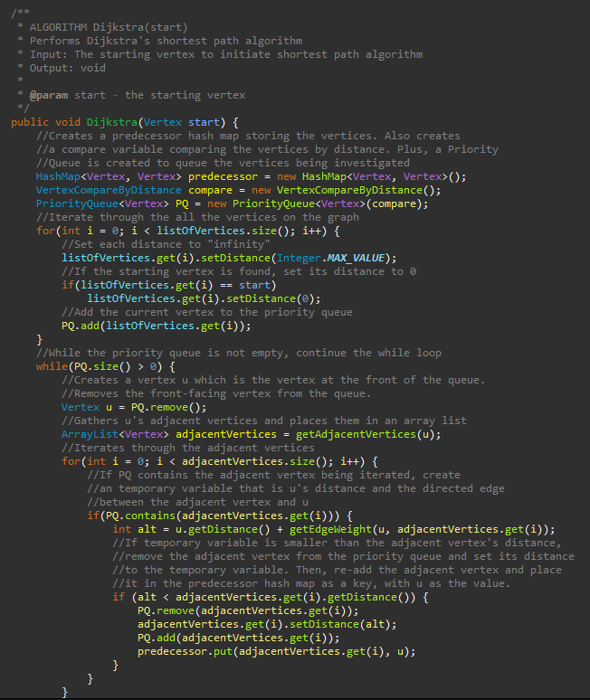Click comment '//Queue is created to queue the vertices'
Viewport: 590px width, 700px height.
pos(223,163)
